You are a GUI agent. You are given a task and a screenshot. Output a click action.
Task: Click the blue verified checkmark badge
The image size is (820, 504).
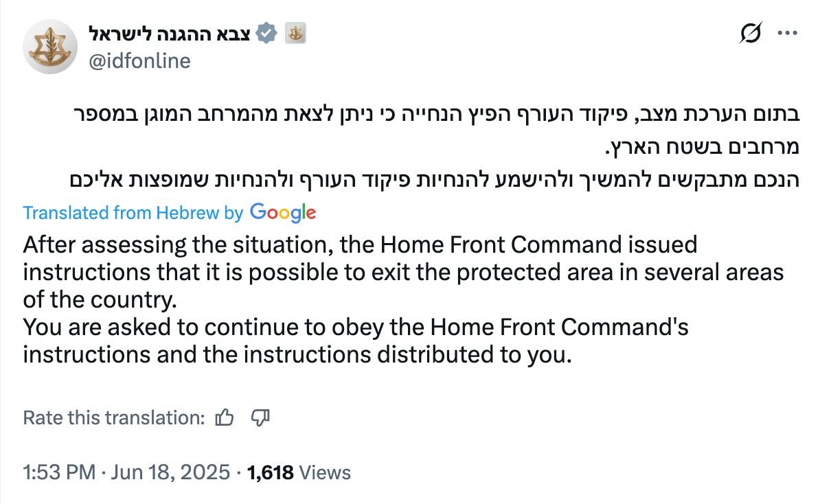(266, 34)
